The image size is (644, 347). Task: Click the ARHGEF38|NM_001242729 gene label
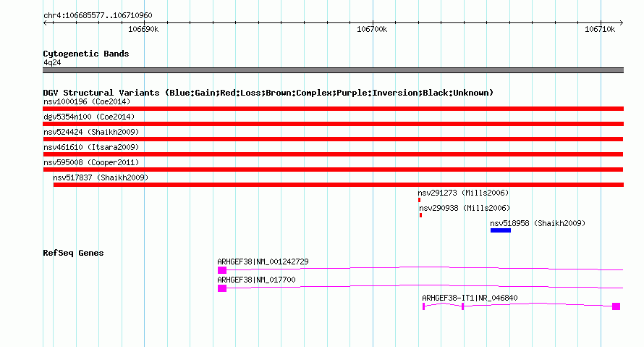263,262
